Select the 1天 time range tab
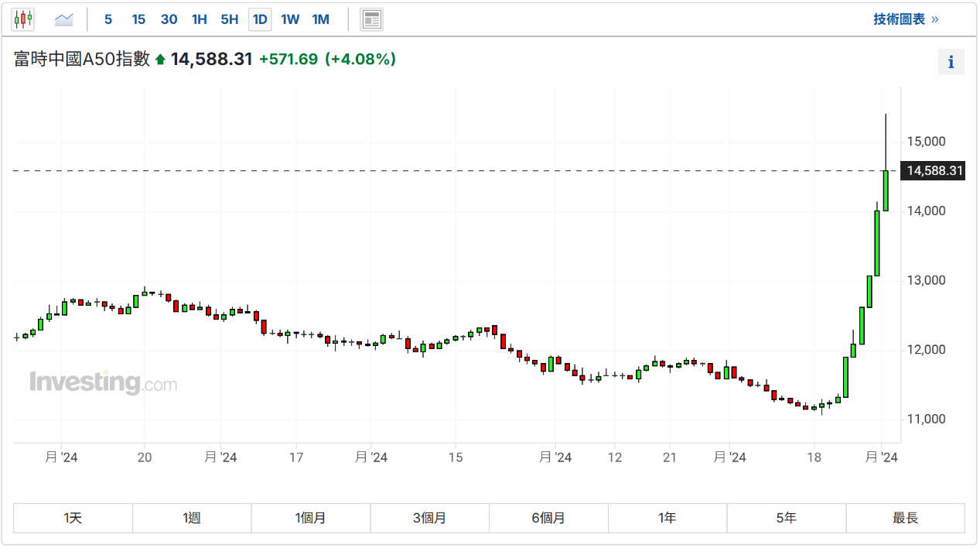Viewport: 980px width, 548px height. [73, 518]
